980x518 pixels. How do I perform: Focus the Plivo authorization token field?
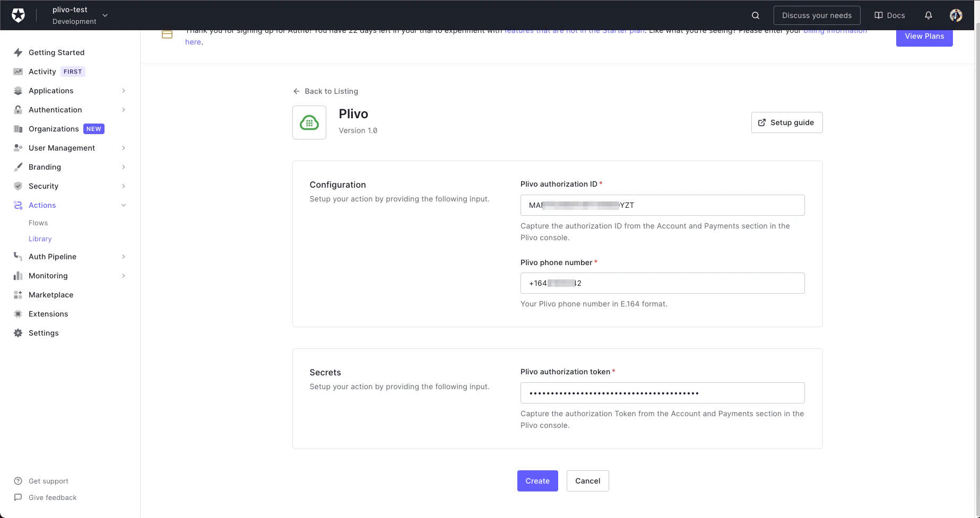click(x=662, y=393)
